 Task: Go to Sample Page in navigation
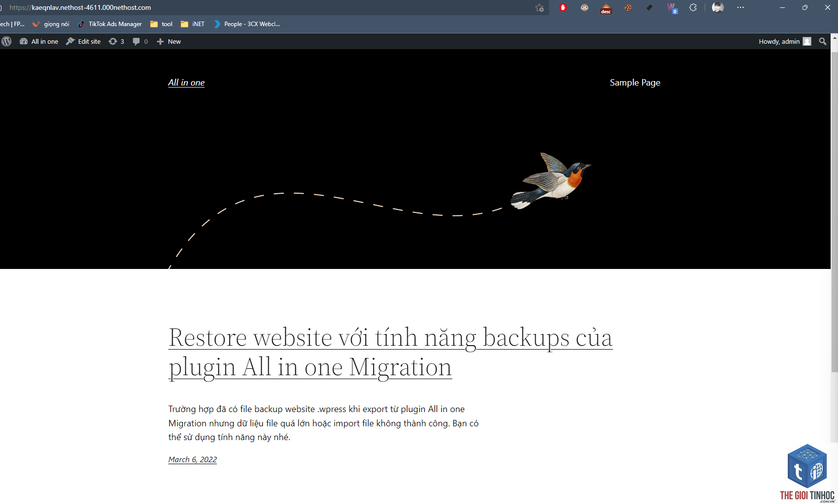pyautogui.click(x=635, y=83)
